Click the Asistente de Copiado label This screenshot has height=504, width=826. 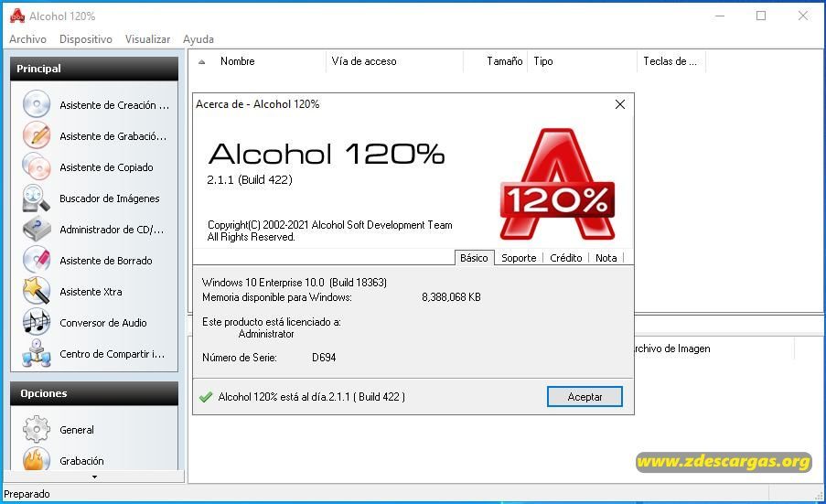pos(106,167)
